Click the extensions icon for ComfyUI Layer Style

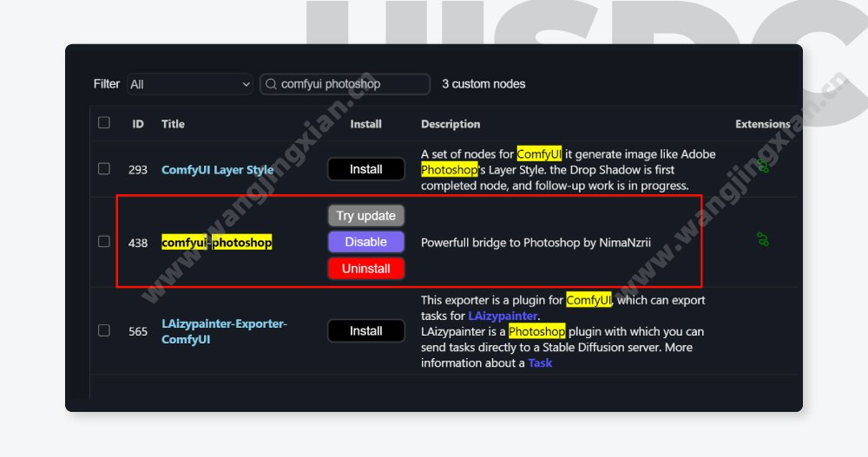tap(763, 166)
